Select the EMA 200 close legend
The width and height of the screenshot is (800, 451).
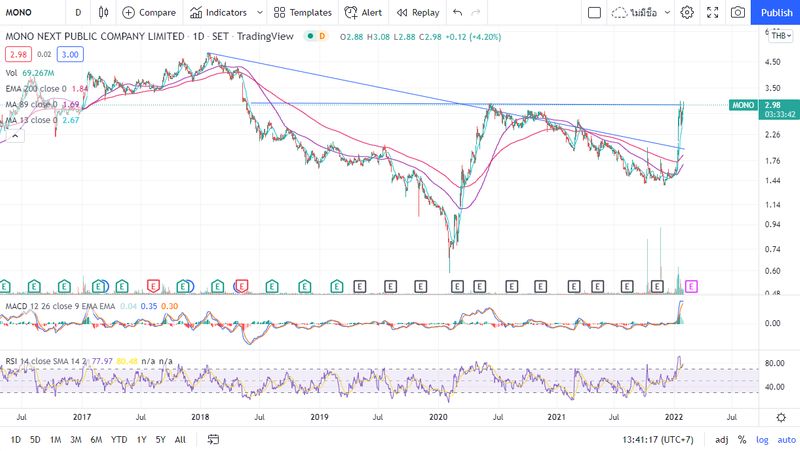46,89
